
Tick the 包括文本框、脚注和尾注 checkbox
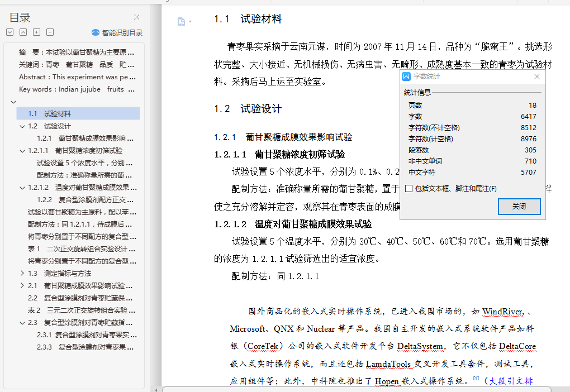click(x=409, y=189)
